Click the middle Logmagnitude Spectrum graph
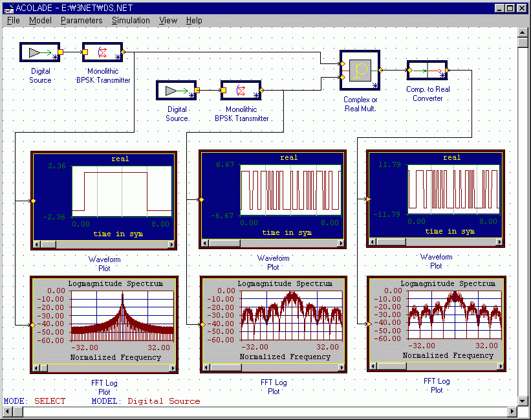This screenshot has width=531, height=420. tap(292, 315)
